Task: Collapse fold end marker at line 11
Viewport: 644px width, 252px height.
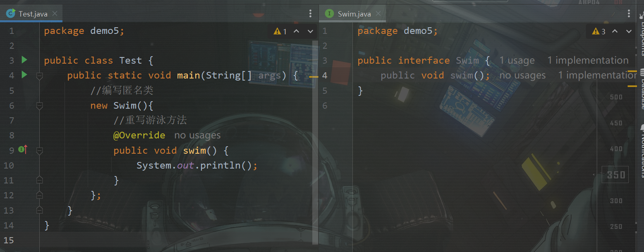Action: tap(39, 180)
